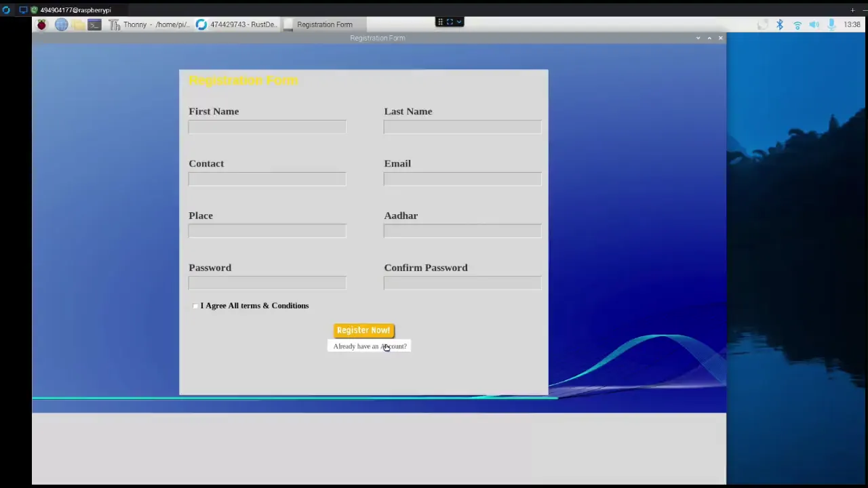Open the Already have an Account link
The height and width of the screenshot is (488, 868).
click(x=370, y=346)
